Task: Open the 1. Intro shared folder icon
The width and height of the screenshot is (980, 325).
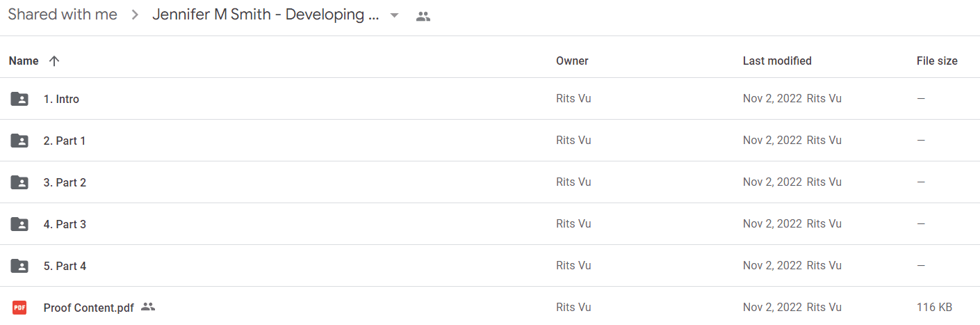Action: [19, 99]
